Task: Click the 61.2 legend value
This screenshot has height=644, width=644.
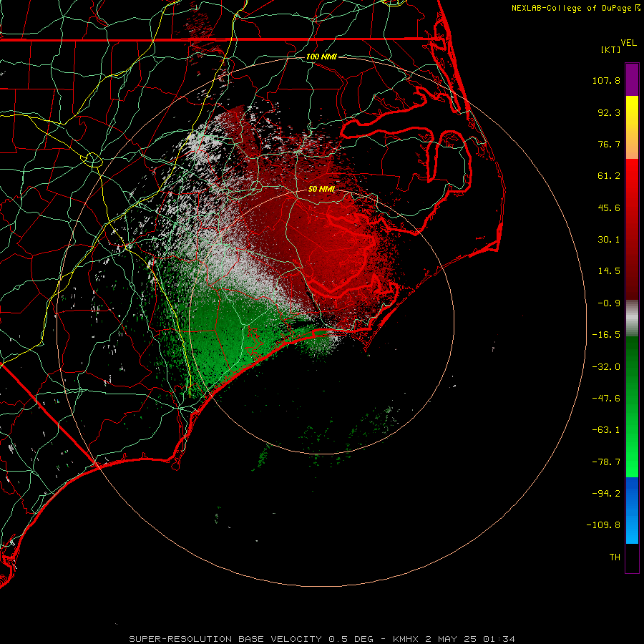Action: 609,176
